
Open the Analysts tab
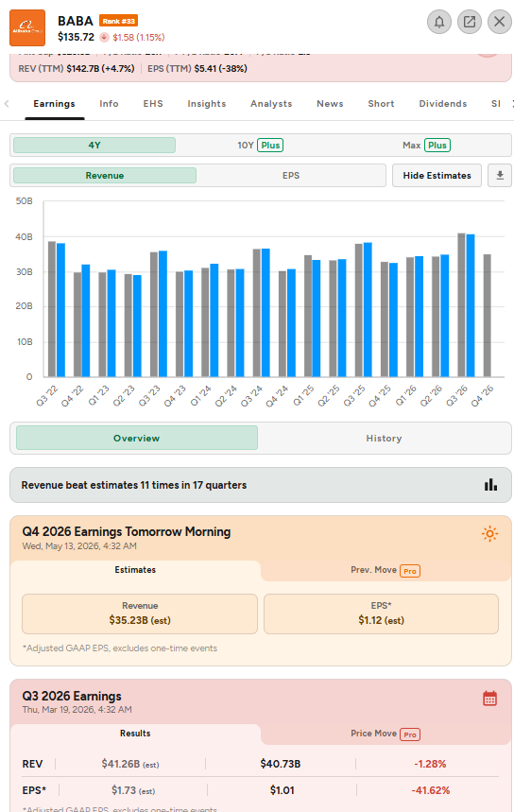[271, 104]
